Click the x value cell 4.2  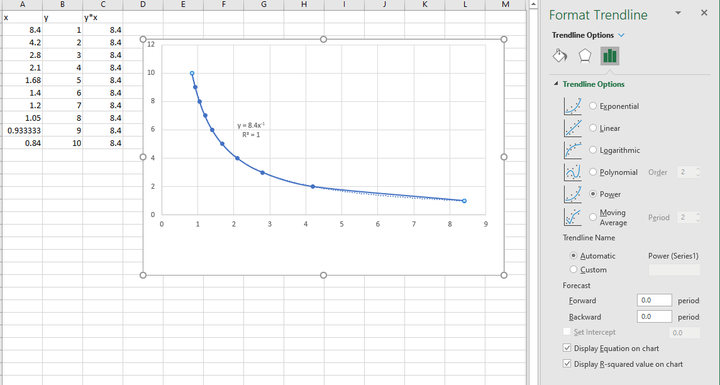pos(22,42)
